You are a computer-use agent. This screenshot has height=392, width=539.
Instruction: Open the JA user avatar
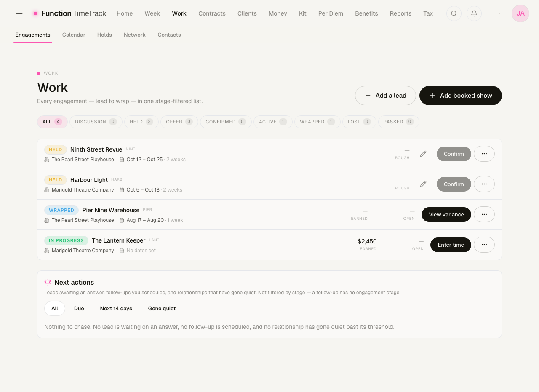520,13
